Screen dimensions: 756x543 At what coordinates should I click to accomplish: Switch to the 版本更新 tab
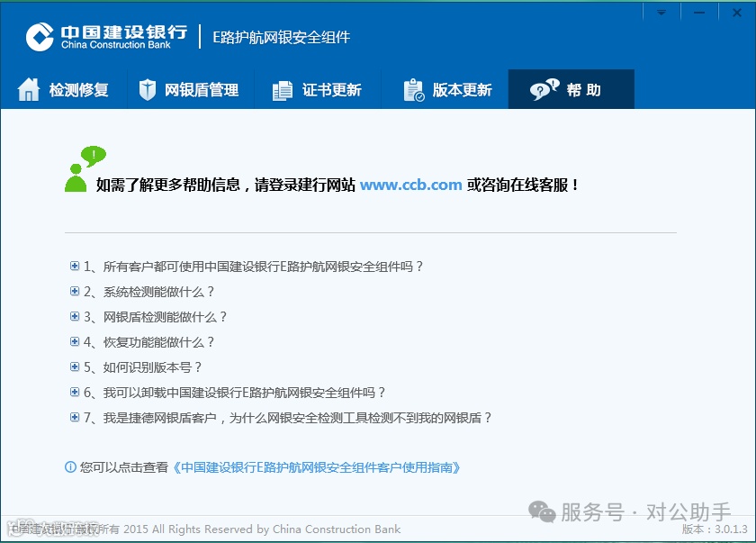tap(445, 89)
